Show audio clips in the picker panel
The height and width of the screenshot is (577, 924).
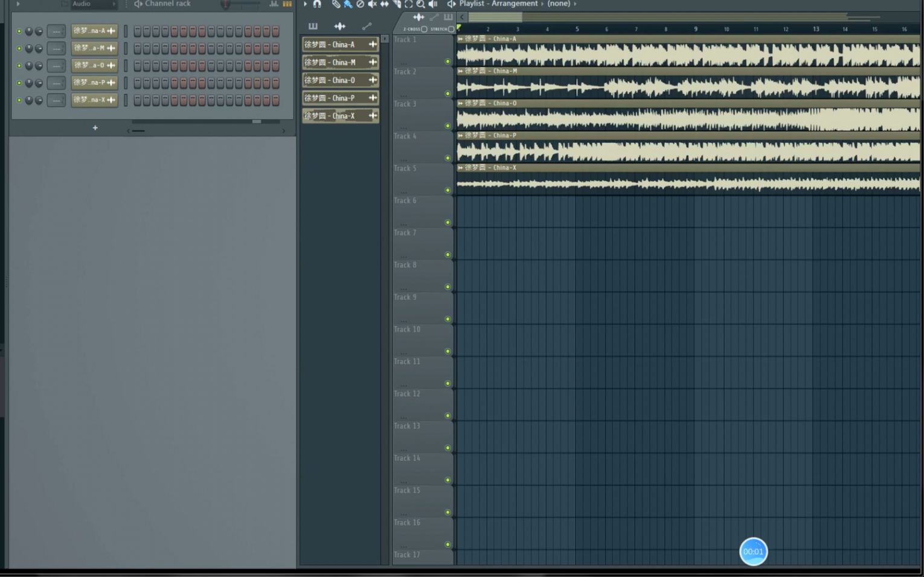(x=340, y=26)
